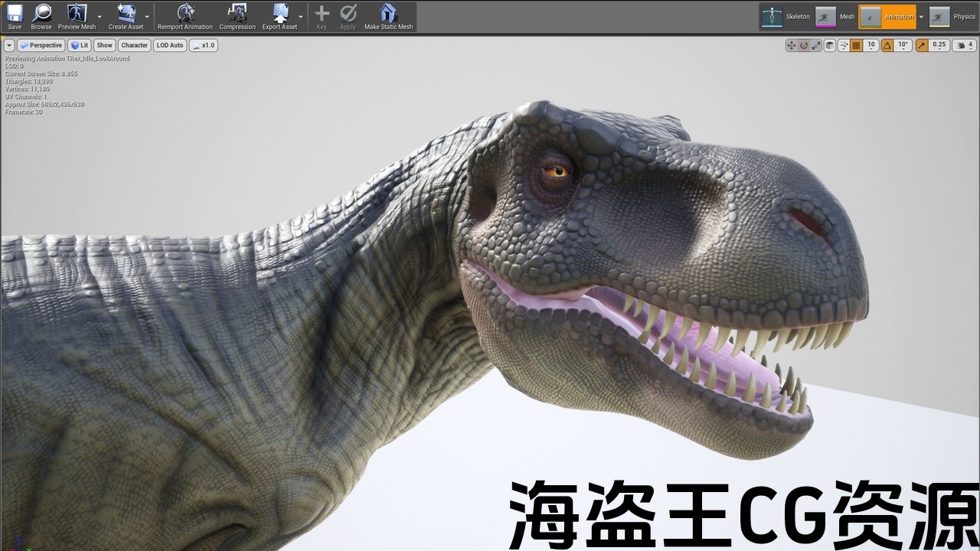Select the scale gizmo mode icon

tap(816, 45)
